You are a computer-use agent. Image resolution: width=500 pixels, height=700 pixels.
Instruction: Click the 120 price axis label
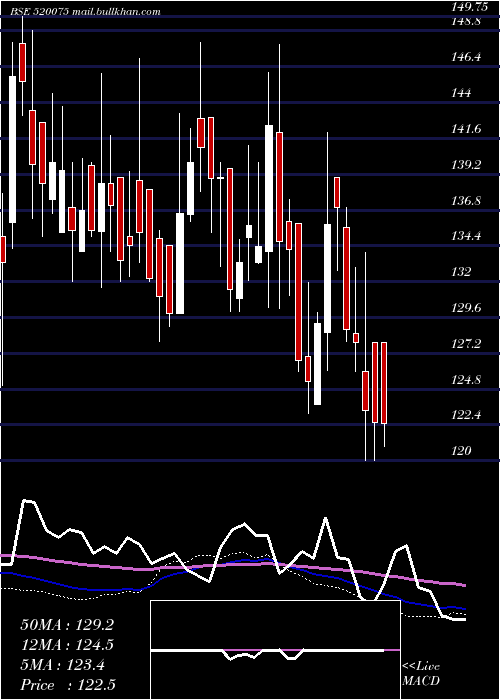point(462,451)
